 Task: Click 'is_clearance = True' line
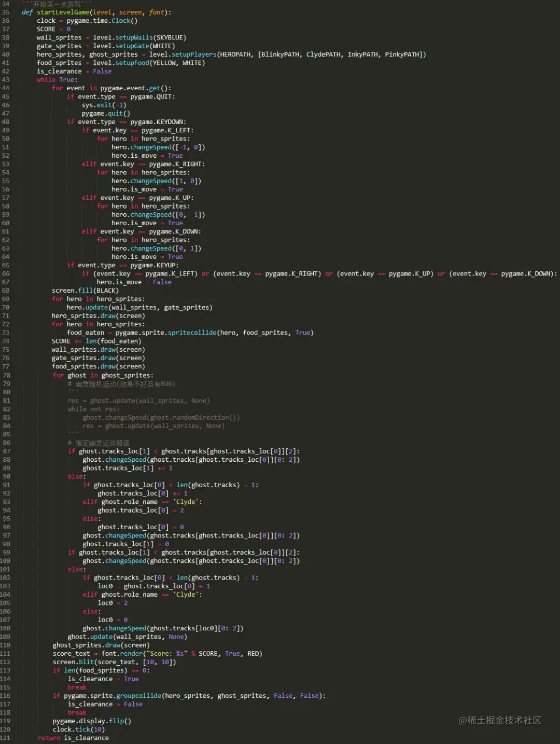click(x=103, y=679)
